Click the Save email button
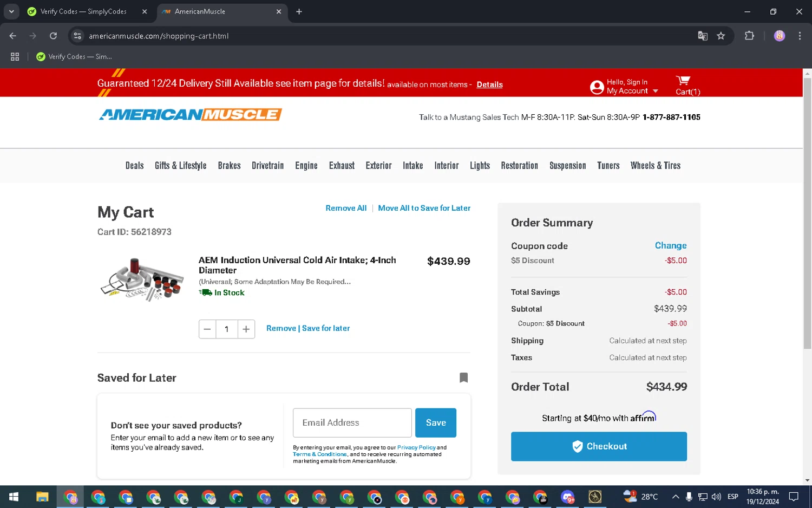This screenshot has width=812, height=508. point(435,422)
